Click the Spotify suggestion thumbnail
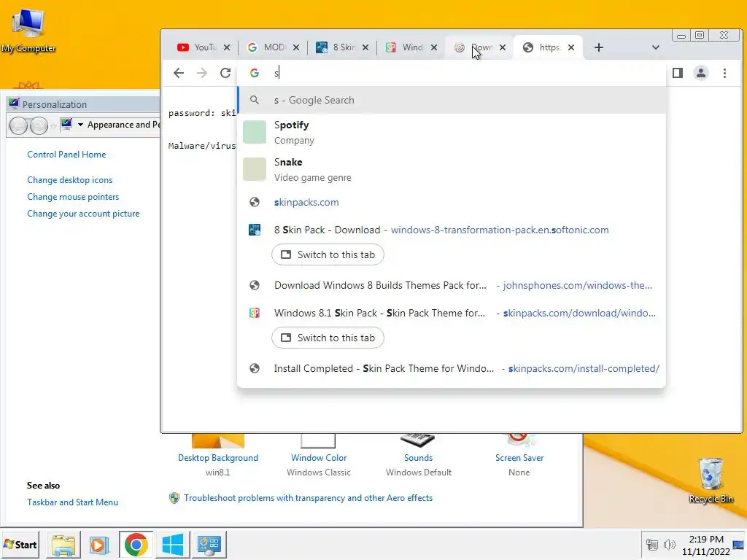The width and height of the screenshot is (747, 560). 255,132
